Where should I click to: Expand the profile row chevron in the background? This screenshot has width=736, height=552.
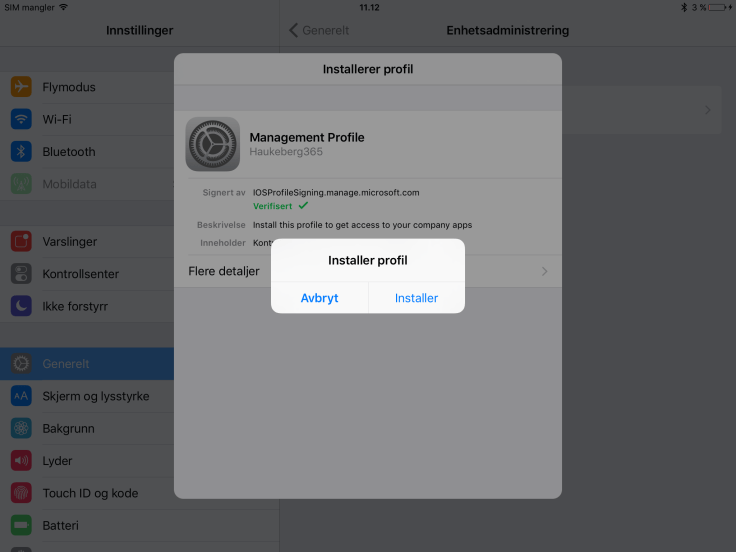coord(708,110)
